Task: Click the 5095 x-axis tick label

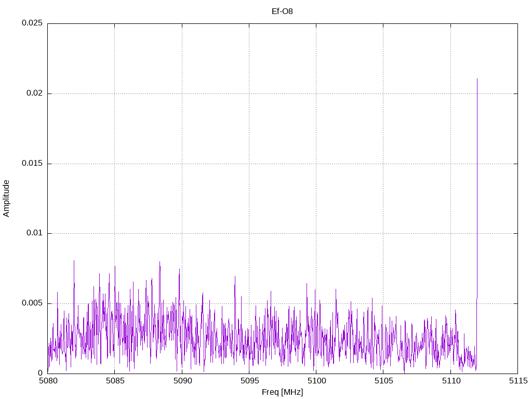Action: click(x=249, y=381)
